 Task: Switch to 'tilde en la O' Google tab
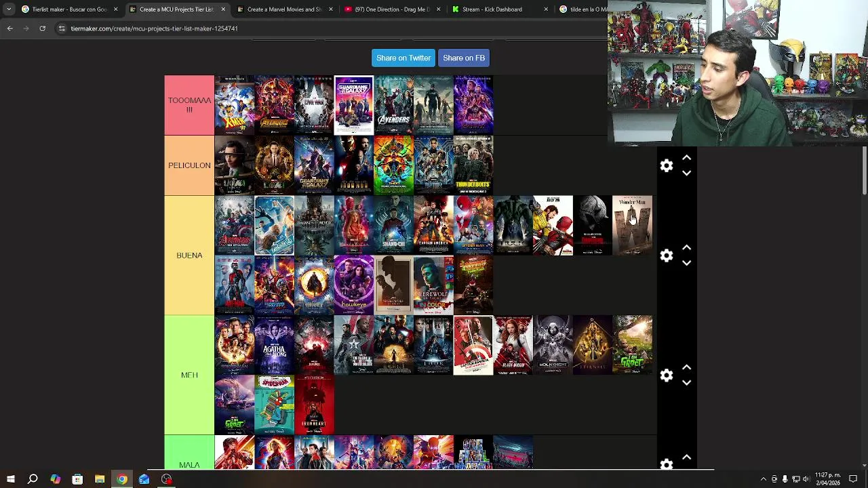click(x=583, y=9)
